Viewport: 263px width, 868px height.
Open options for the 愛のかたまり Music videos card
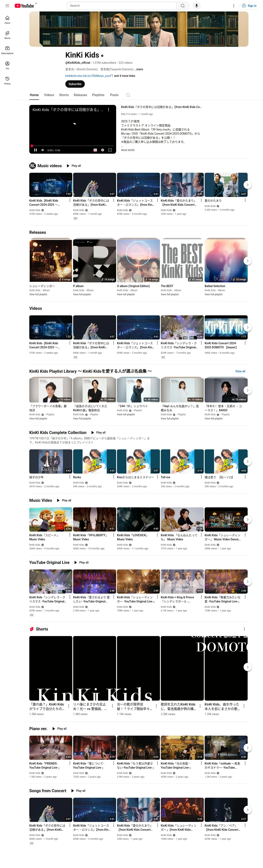tap(245, 200)
